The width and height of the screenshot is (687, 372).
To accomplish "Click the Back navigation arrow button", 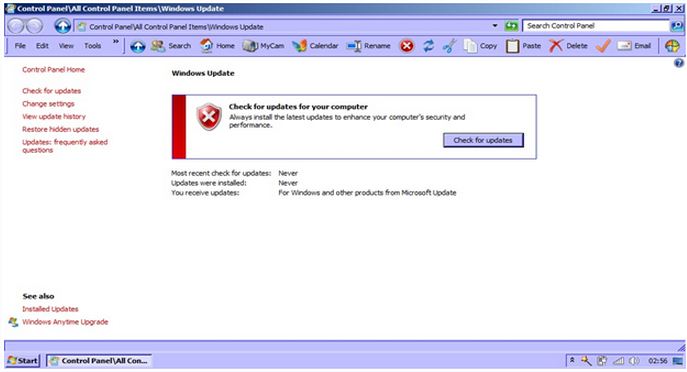I will click(x=16, y=26).
